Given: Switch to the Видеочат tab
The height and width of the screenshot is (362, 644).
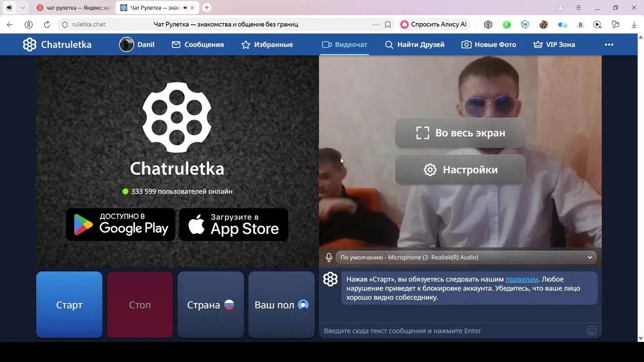Looking at the screenshot, I should [345, 44].
